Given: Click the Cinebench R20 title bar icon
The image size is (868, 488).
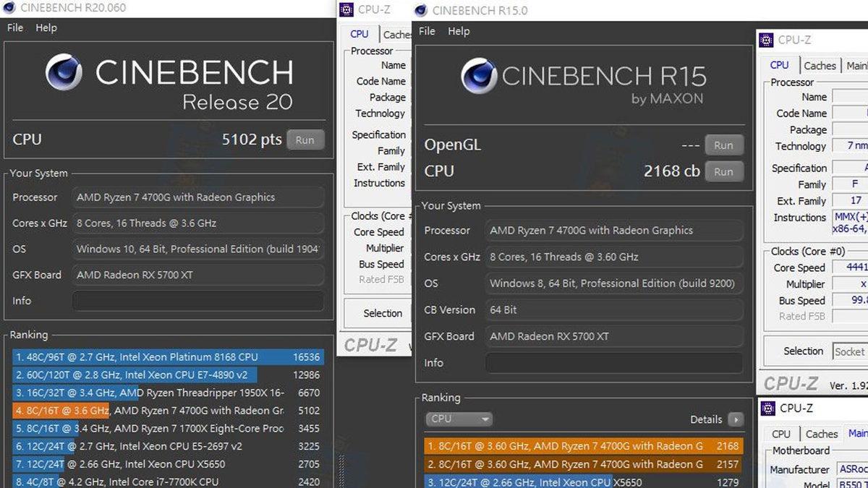Looking at the screenshot, I should click(8, 8).
